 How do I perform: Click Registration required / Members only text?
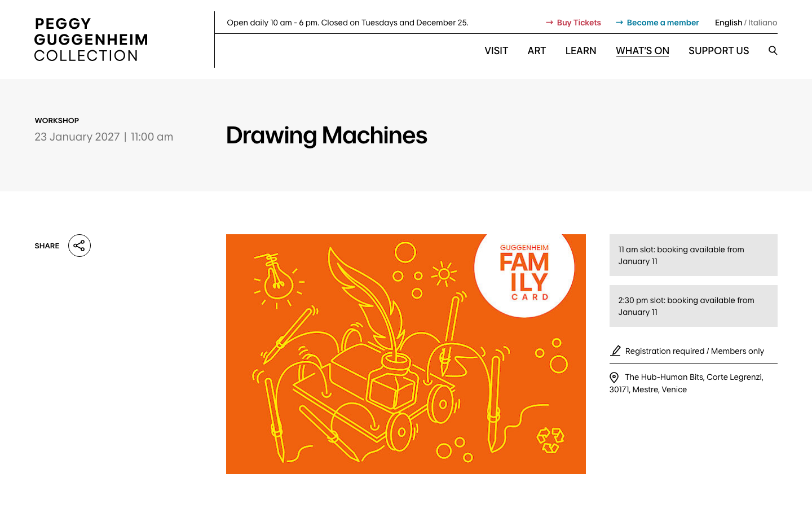pos(695,351)
